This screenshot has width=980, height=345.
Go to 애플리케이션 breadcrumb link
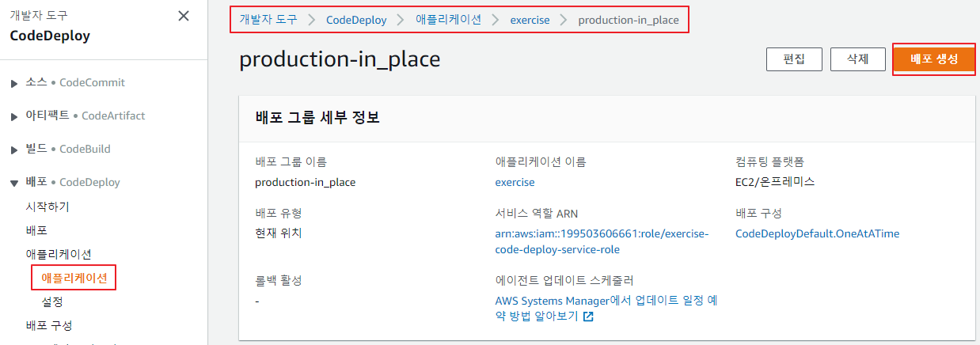point(448,20)
